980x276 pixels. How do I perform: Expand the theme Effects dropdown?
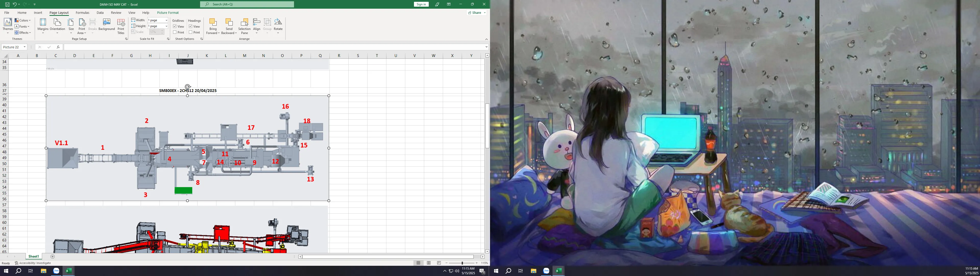(x=23, y=32)
